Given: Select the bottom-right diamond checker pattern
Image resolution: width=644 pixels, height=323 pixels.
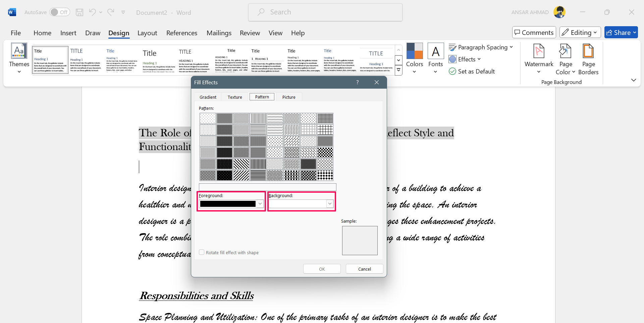Looking at the screenshot, I should pos(325,175).
